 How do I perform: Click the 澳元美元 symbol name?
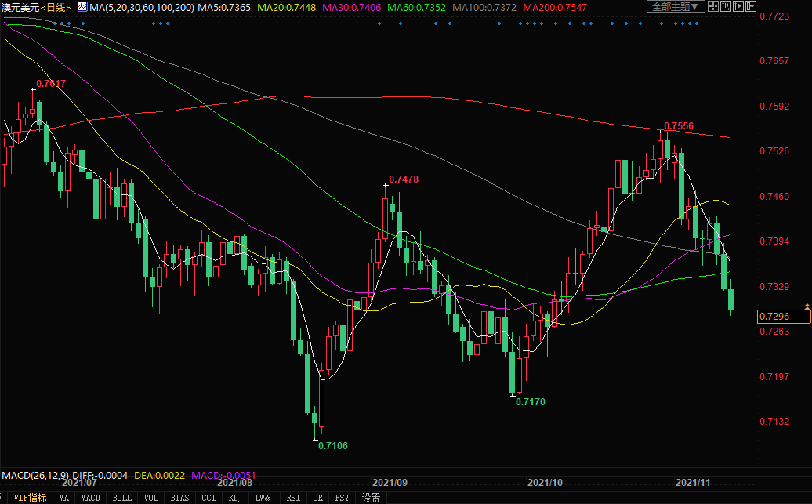click(x=20, y=7)
